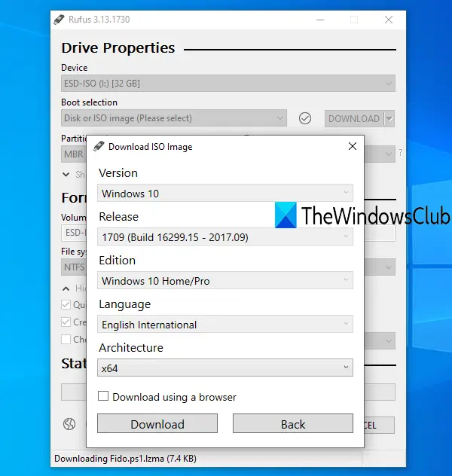Open the Device dropdown in Rufus window
The width and height of the screenshot is (452, 476).
coord(228,83)
